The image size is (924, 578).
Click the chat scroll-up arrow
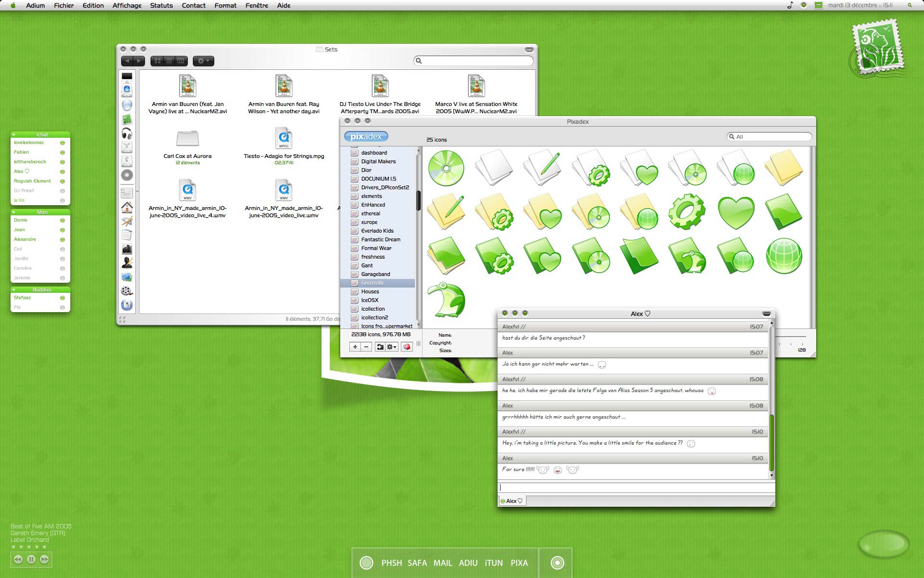pyautogui.click(x=771, y=323)
